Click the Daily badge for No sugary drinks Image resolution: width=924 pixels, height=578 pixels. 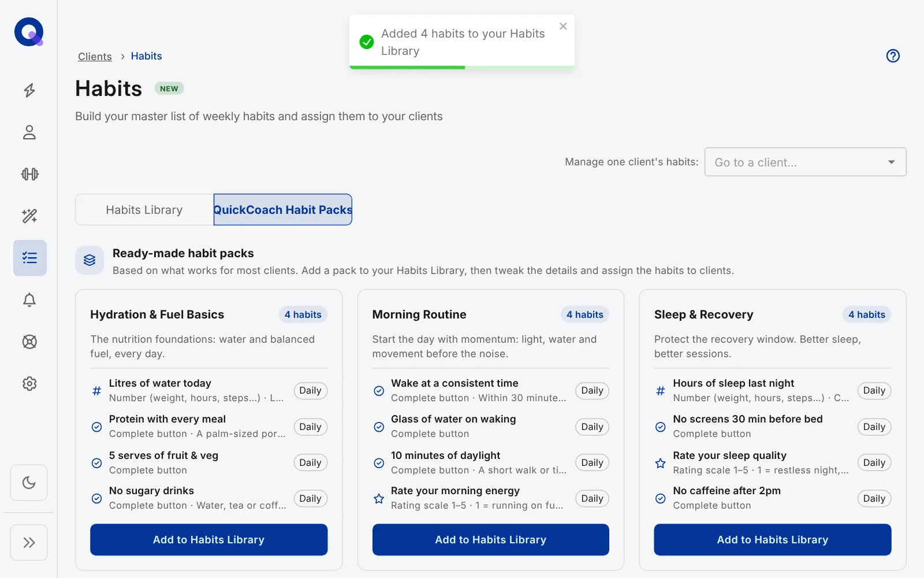tap(310, 498)
